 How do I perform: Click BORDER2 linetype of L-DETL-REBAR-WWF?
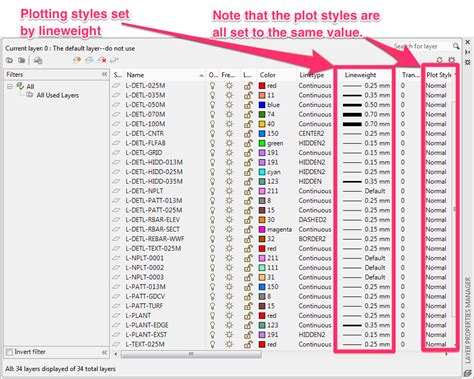312,239
